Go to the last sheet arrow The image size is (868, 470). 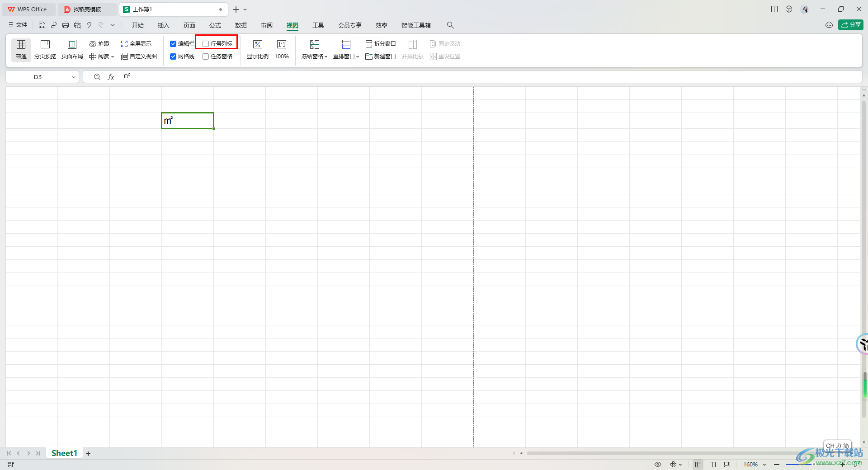[38, 453]
